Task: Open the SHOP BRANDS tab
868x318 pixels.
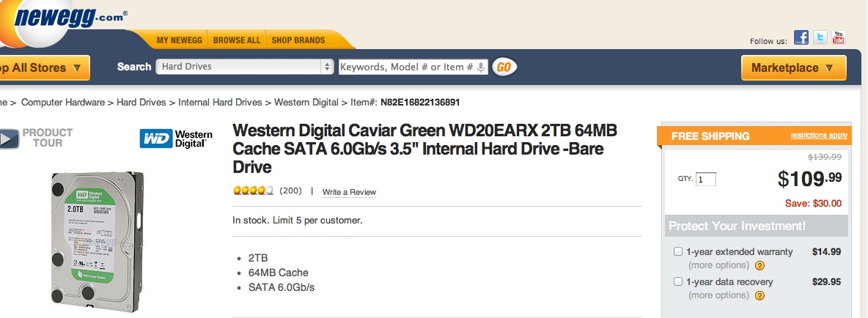Action: click(298, 40)
